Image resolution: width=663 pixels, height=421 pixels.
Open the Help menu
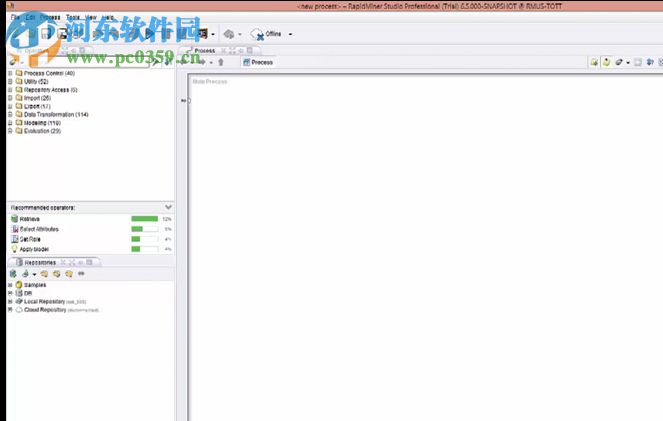108,17
